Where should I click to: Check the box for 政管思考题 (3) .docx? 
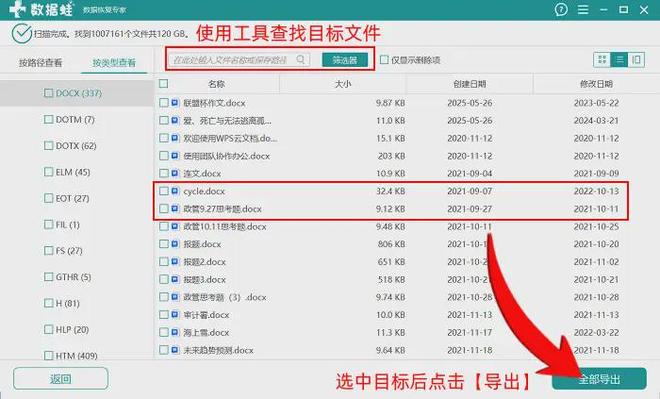tap(164, 297)
